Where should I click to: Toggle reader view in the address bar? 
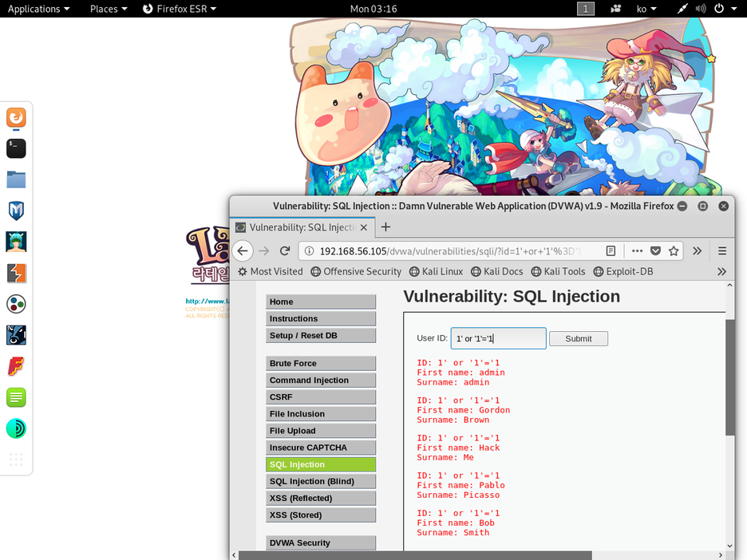pos(611,251)
